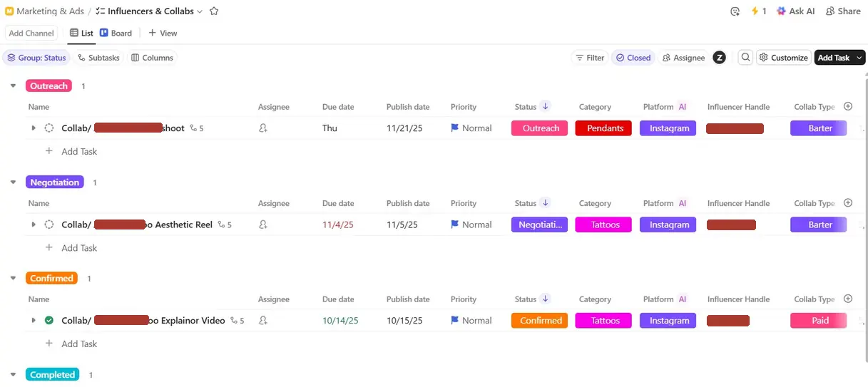Open the Assignee filter

(x=683, y=58)
